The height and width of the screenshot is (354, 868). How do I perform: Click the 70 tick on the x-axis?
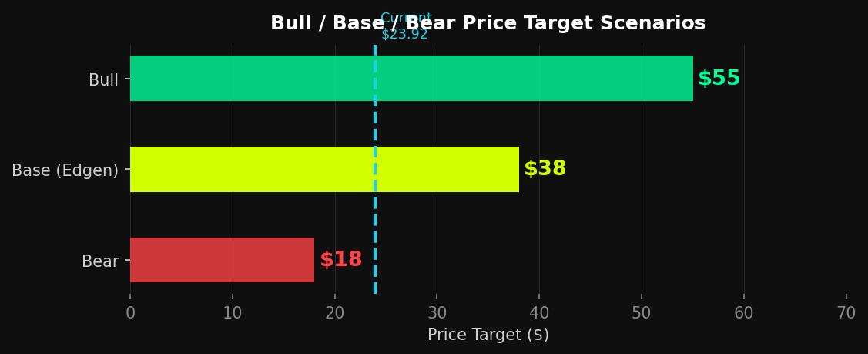(846, 313)
